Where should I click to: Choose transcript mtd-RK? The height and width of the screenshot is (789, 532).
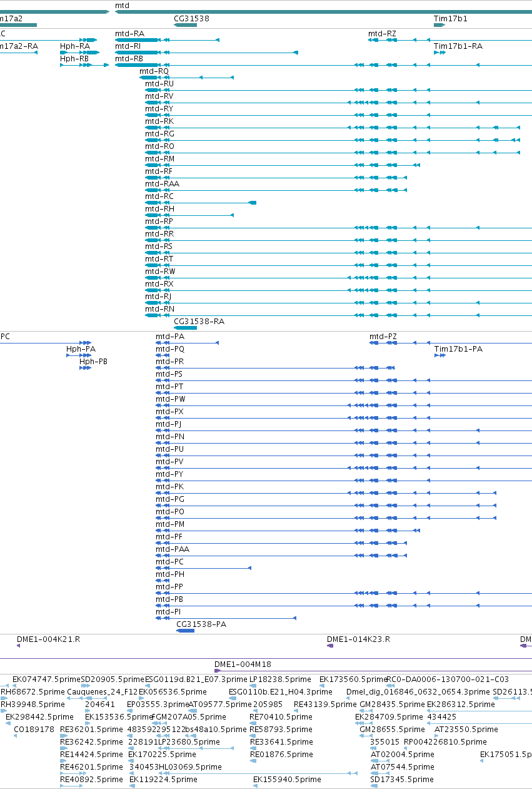coord(159,121)
